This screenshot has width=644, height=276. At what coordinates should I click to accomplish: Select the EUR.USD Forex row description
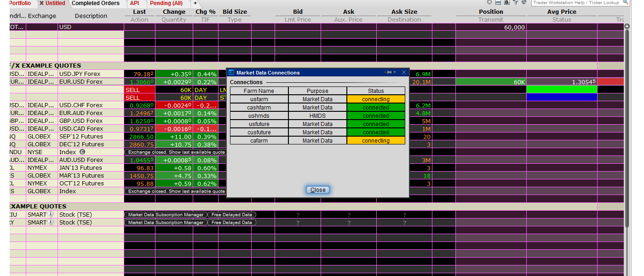[x=91, y=81]
